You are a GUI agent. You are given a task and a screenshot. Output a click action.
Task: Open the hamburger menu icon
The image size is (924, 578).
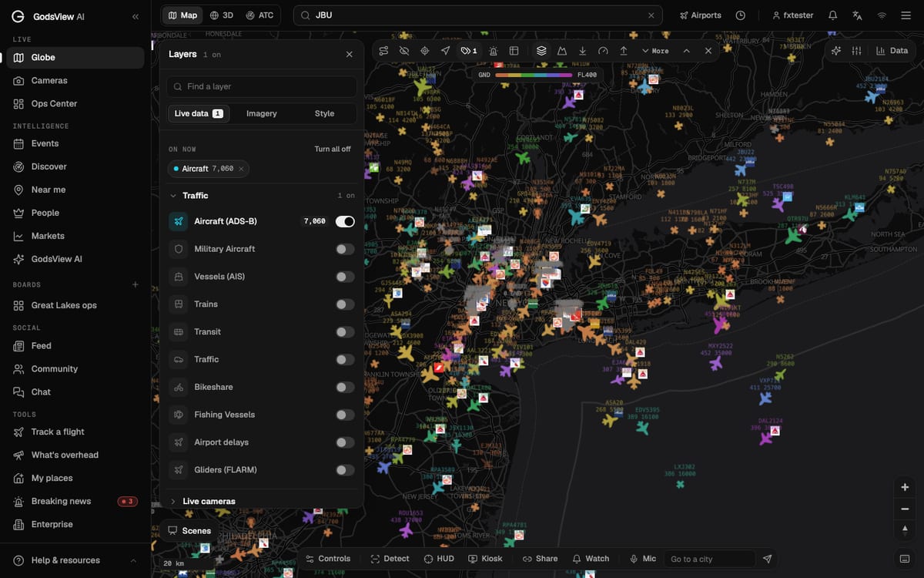[x=906, y=15]
